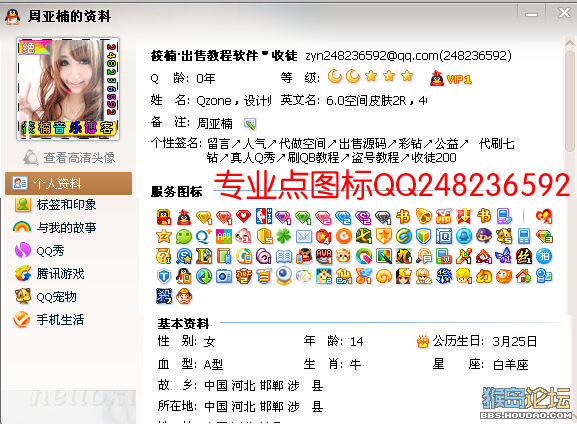Click the 个性签名 signature text
The width and height of the screenshot is (577, 424).
(361, 151)
